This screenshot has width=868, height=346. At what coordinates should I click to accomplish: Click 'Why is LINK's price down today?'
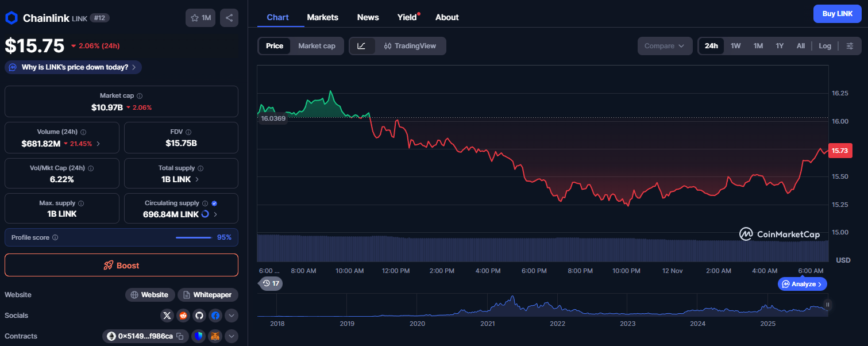(74, 67)
